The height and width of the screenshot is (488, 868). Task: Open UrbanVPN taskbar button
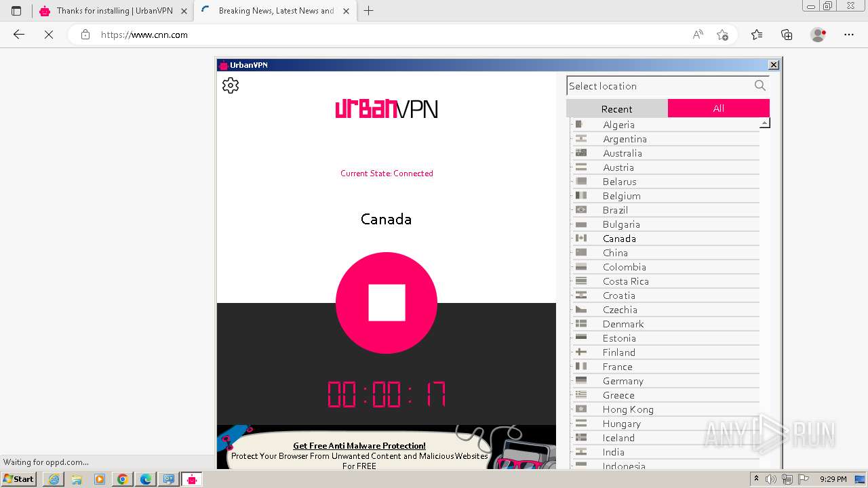coord(192,479)
